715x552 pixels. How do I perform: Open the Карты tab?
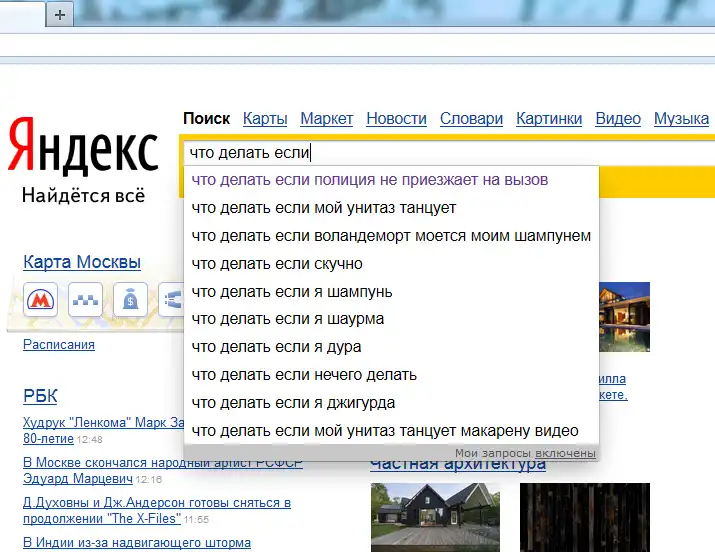click(x=265, y=118)
